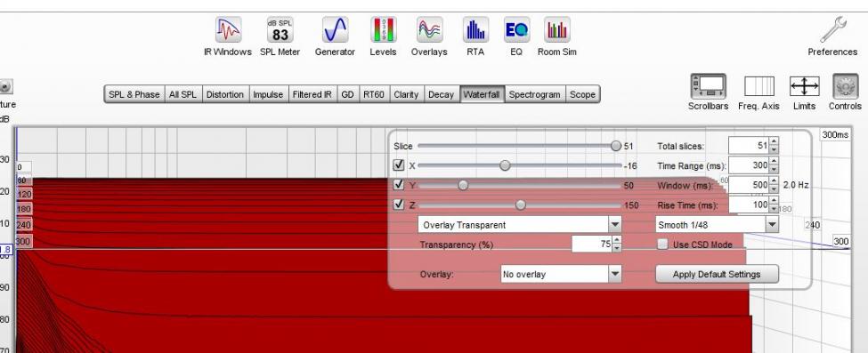Launch the signal Generator
Screen dimensions: 868x353
(335, 30)
